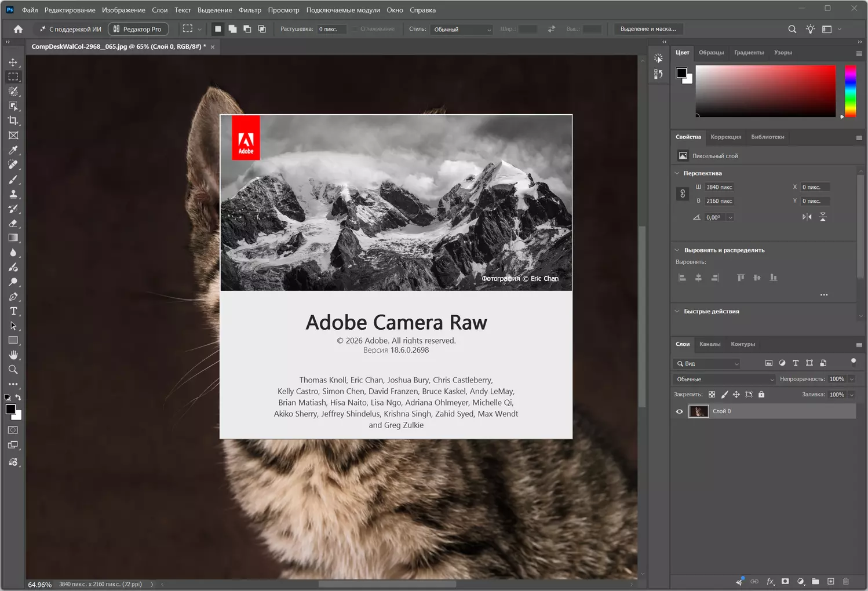
Task: Select the Brush tool
Action: tap(13, 180)
